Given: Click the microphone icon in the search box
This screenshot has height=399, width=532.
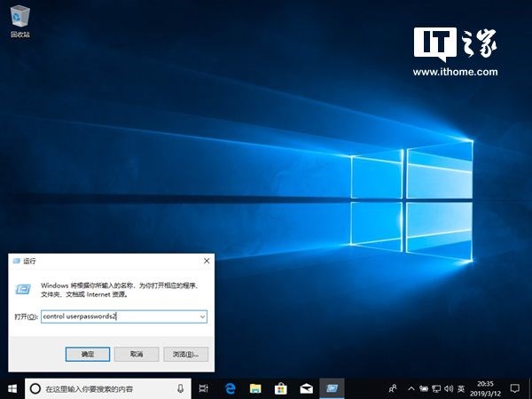Looking at the screenshot, I should click(x=181, y=388).
